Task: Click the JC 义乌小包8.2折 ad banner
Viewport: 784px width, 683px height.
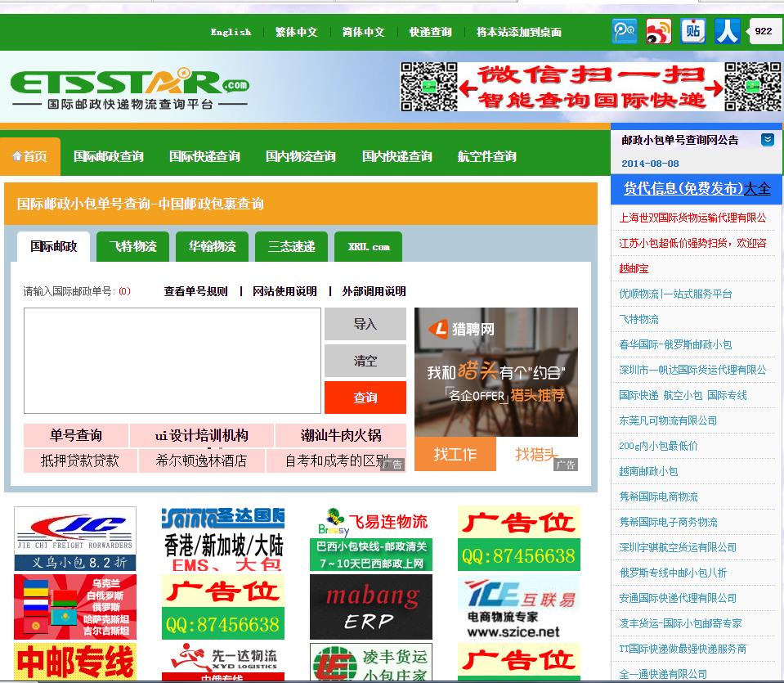Action: 75,538
